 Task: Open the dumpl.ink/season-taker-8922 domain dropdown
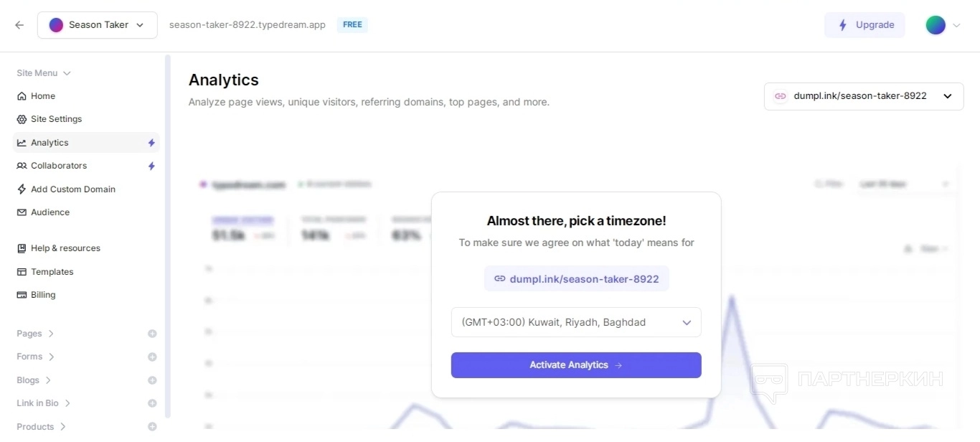click(x=863, y=96)
